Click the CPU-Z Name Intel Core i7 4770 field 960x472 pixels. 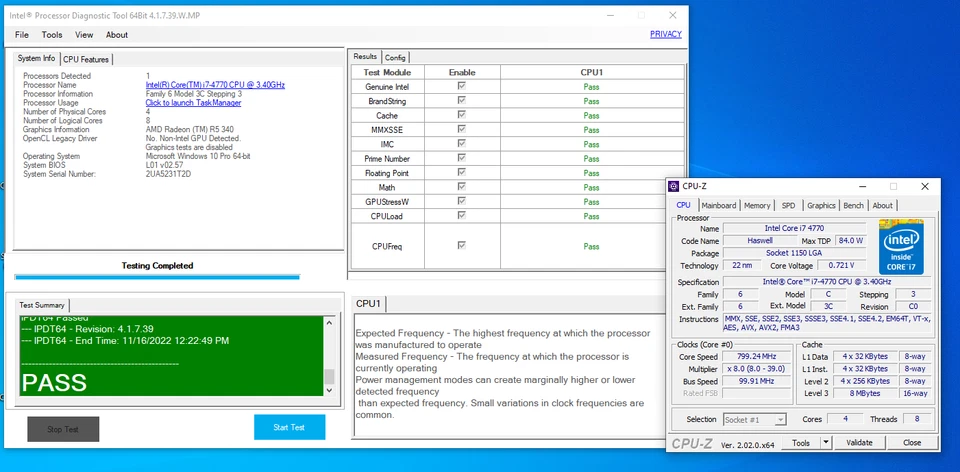tap(794, 228)
